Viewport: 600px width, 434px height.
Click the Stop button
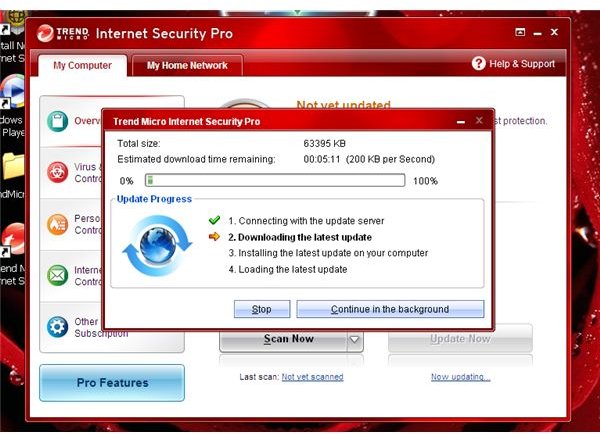tap(262, 309)
